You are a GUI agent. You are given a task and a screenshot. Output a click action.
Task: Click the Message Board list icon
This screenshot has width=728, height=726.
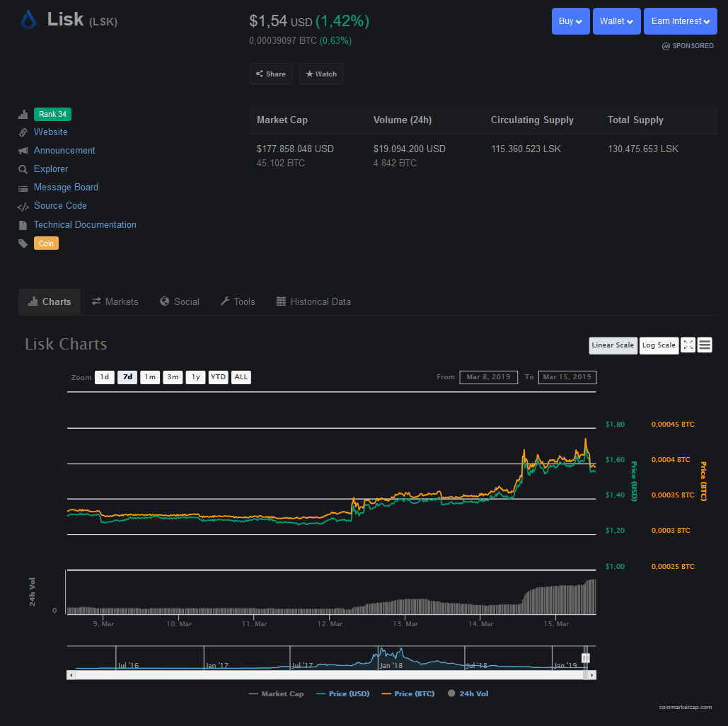[23, 188]
